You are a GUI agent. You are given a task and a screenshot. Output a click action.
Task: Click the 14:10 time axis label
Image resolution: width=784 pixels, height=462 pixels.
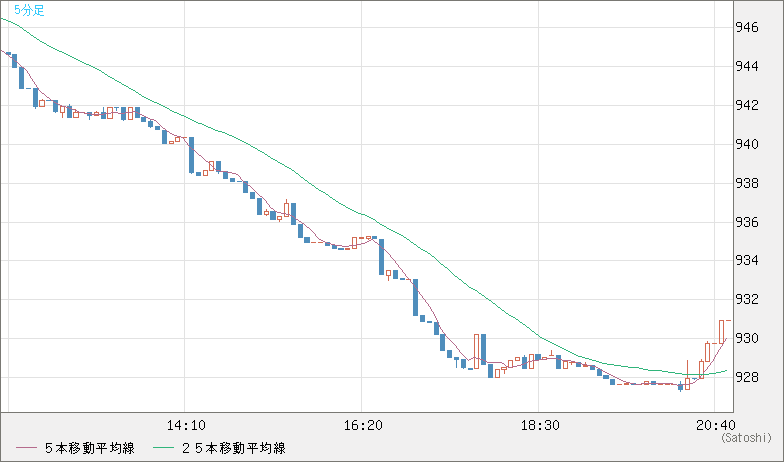pyautogui.click(x=186, y=426)
